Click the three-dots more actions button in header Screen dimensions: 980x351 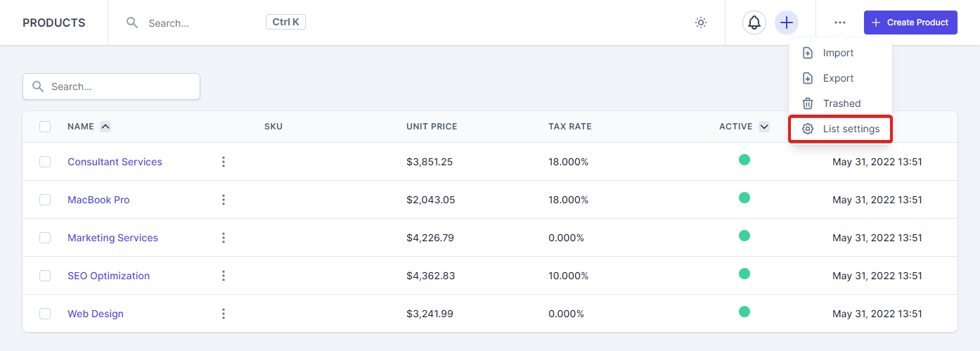click(x=840, y=23)
